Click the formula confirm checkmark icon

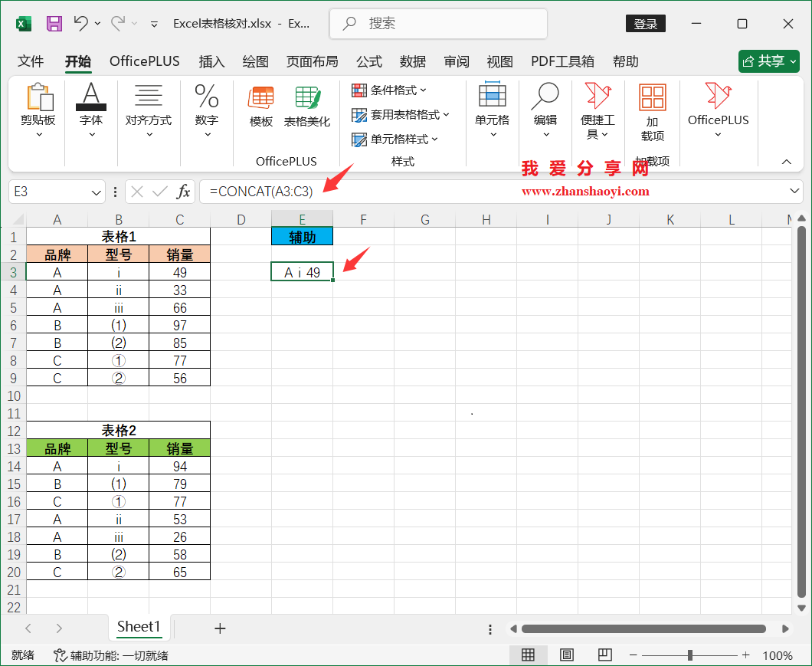click(160, 192)
